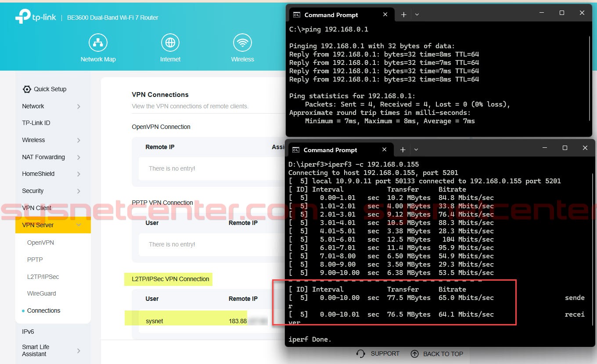
Task: Add new tab in lower Command Prompt
Action: [403, 150]
